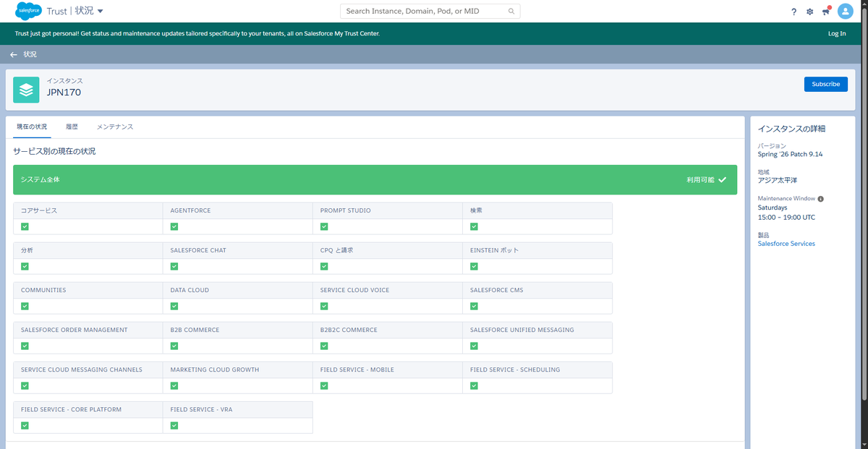The width and height of the screenshot is (868, 449).
Task: Open the Salesforce Services product link
Action: 786,244
